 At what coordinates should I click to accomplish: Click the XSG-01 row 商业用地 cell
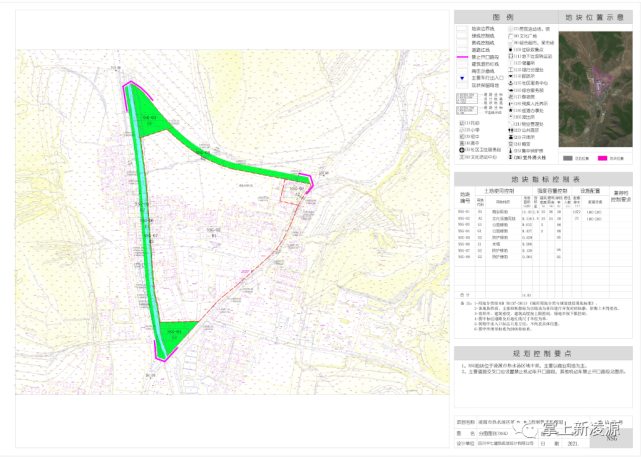[500, 212]
